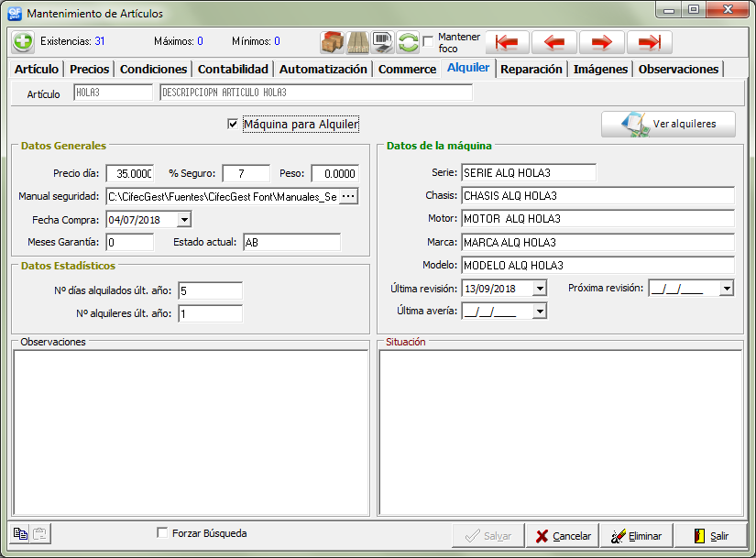
Task: Click the article description field
Action: (316, 93)
